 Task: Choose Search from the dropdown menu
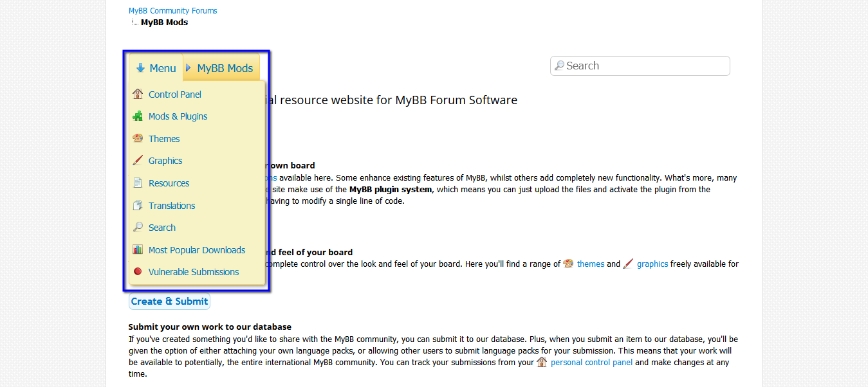[162, 228]
